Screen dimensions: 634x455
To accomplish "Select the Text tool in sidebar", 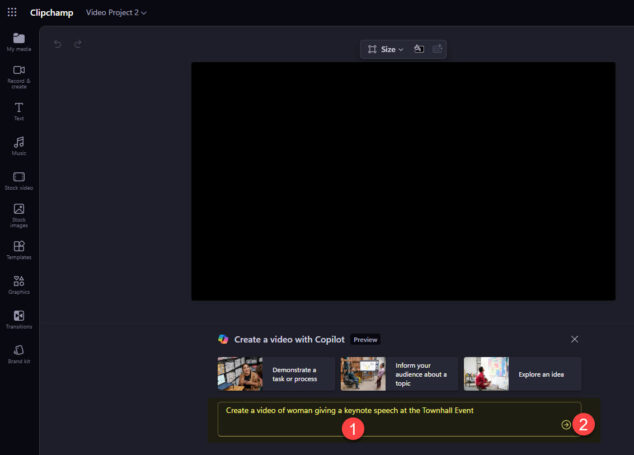I will pyautogui.click(x=19, y=112).
